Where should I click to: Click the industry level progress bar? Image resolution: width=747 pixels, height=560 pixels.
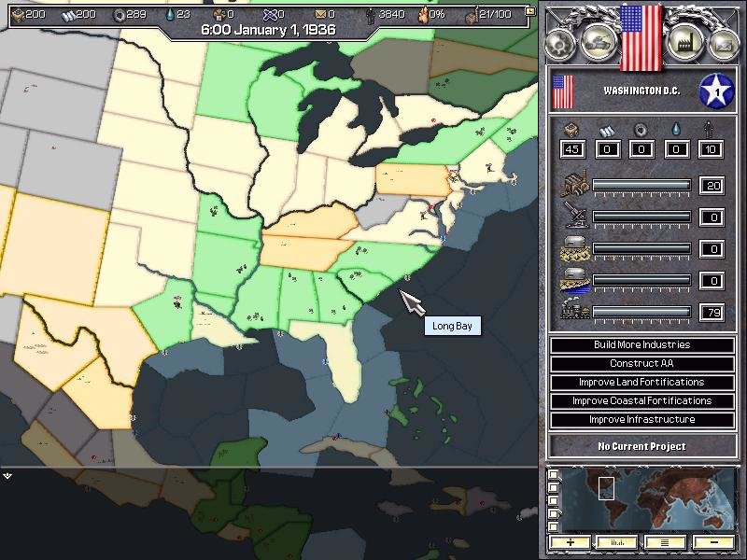641,185
